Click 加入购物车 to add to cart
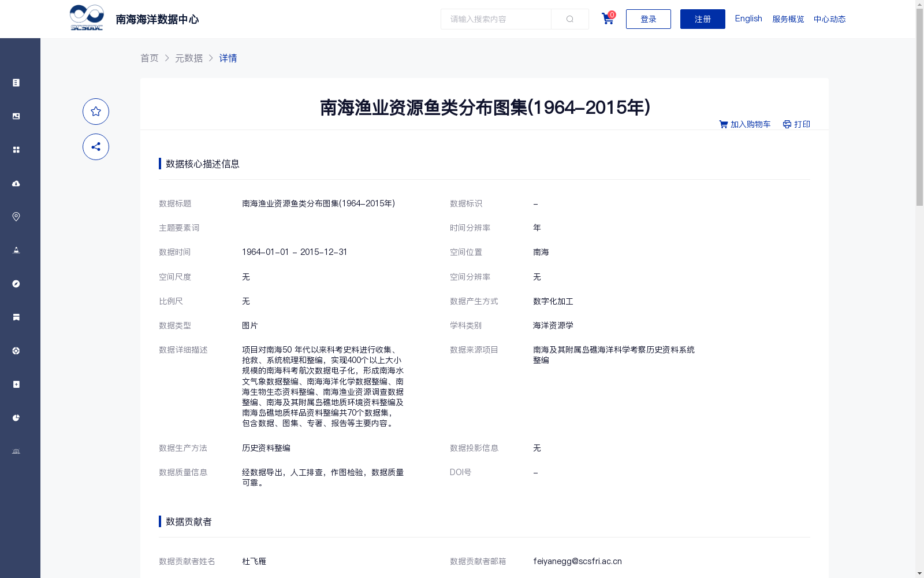 pyautogui.click(x=745, y=124)
